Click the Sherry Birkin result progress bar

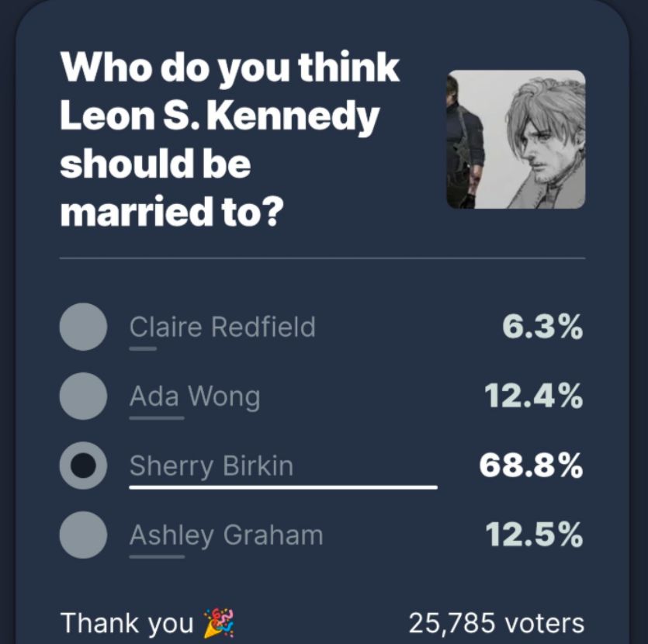282,488
